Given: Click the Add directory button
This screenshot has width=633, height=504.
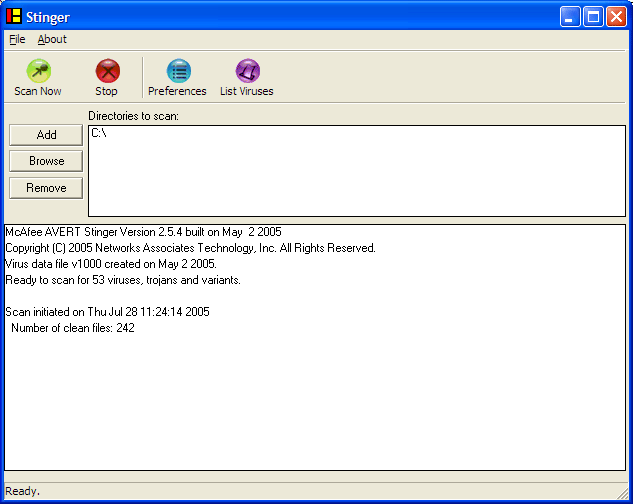Looking at the screenshot, I should (x=46, y=135).
